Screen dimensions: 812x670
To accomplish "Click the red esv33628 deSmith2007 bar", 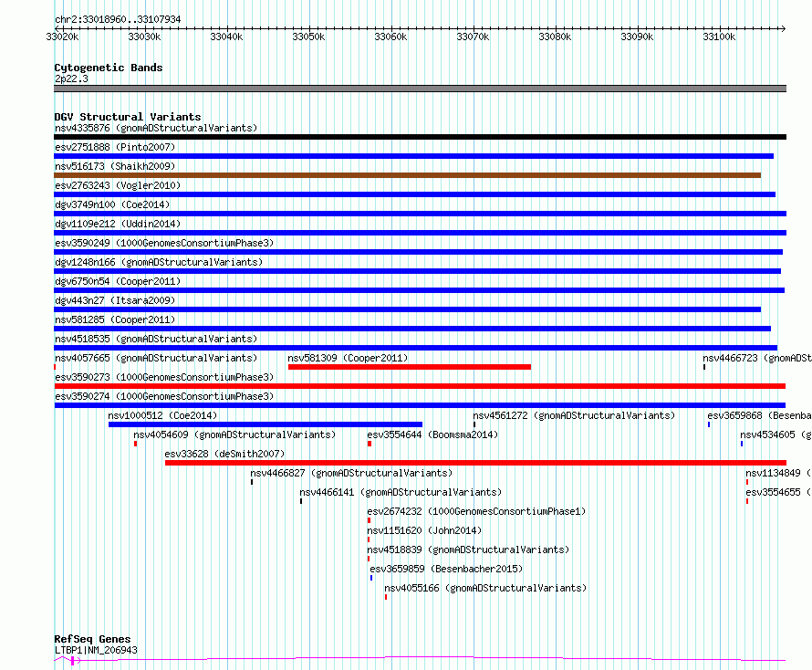I will (x=476, y=463).
